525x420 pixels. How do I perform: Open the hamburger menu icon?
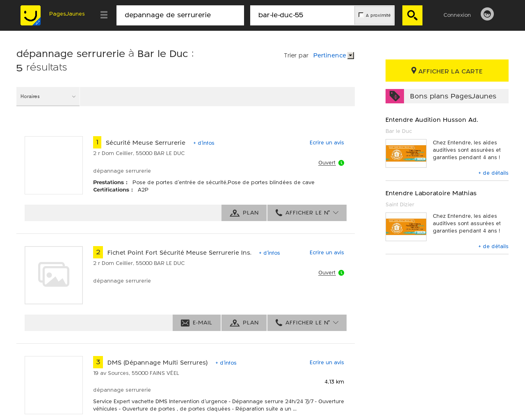[x=104, y=15]
